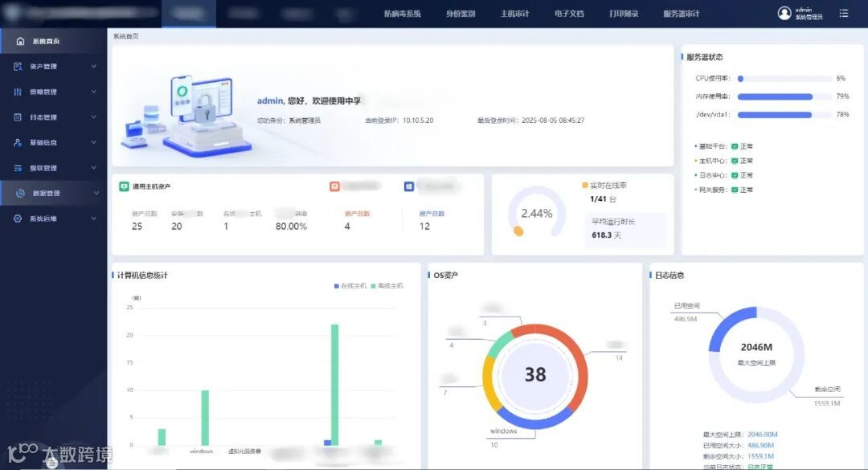Image resolution: width=868 pixels, height=470 pixels.
Task: Select the 基础信息 sidebar icon
Action: [18, 142]
